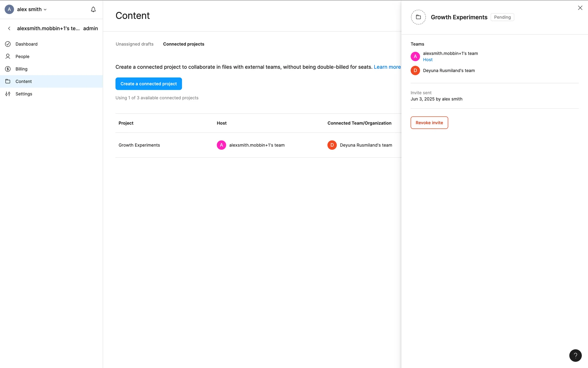The width and height of the screenshot is (588, 368).
Task: Click the dashed folder icon in panel
Action: point(418,17)
